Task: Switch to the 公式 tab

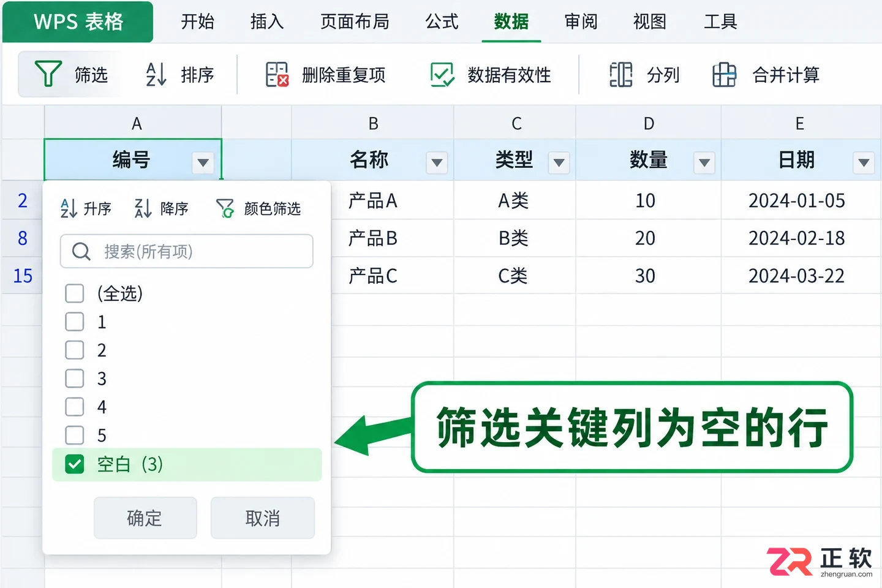Action: tap(442, 21)
